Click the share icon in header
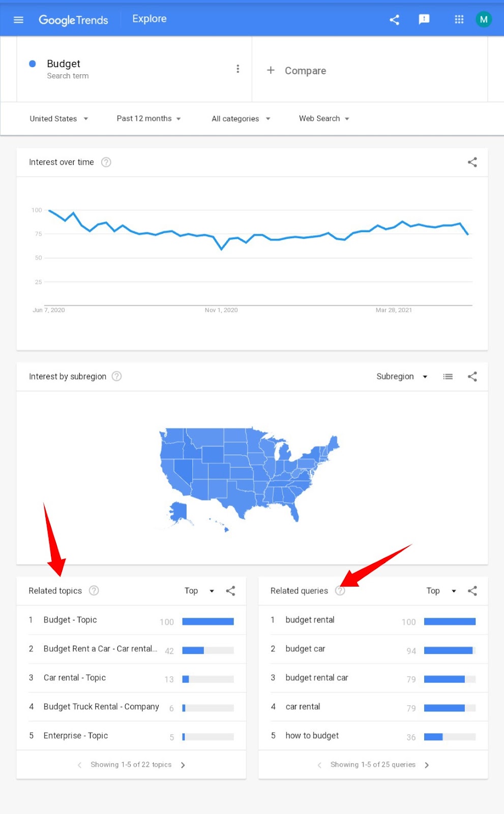Image resolution: width=504 pixels, height=814 pixels. click(x=394, y=19)
